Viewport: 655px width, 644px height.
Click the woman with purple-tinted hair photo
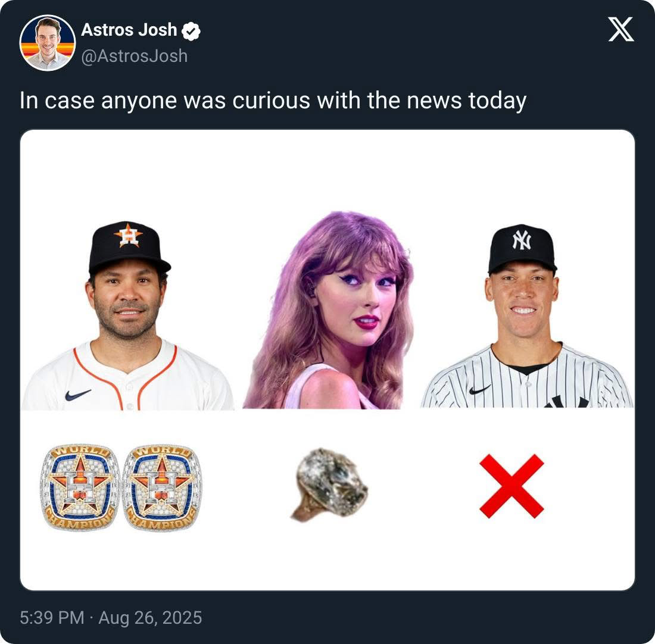[328, 310]
